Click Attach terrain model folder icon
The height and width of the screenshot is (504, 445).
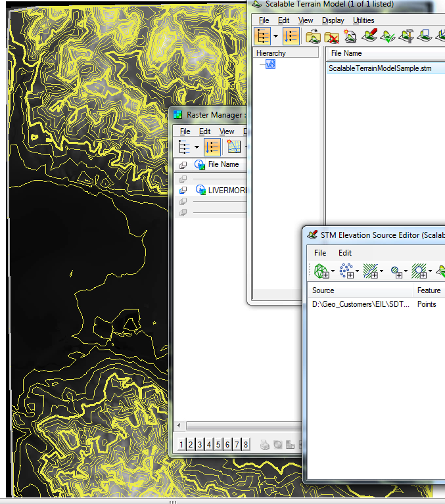pos(313,36)
